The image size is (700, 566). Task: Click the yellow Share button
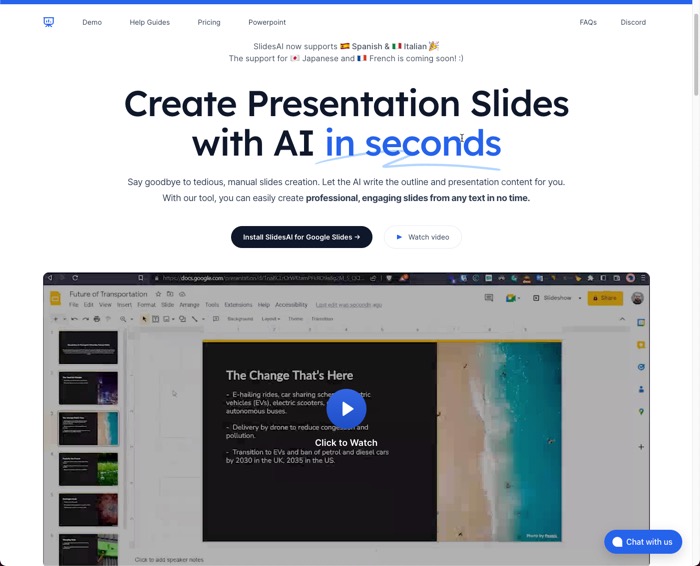(x=605, y=298)
